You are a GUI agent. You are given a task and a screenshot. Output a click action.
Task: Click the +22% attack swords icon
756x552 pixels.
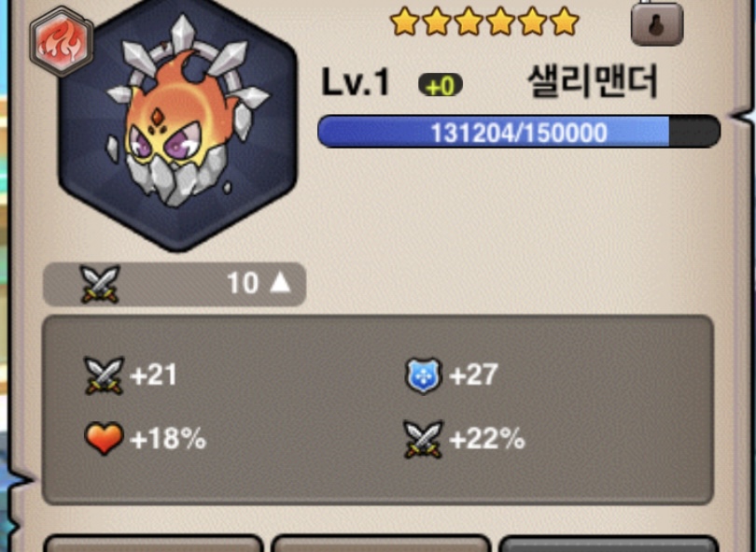point(423,439)
